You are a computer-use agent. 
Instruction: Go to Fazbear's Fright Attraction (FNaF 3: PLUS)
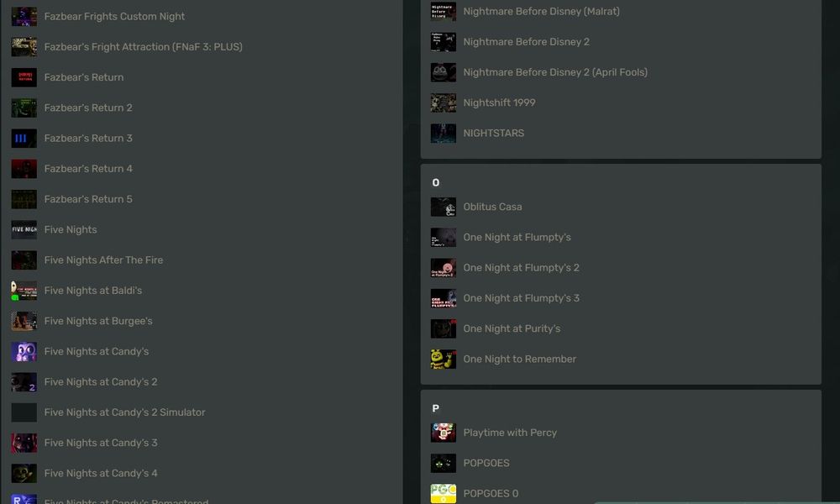[144, 47]
